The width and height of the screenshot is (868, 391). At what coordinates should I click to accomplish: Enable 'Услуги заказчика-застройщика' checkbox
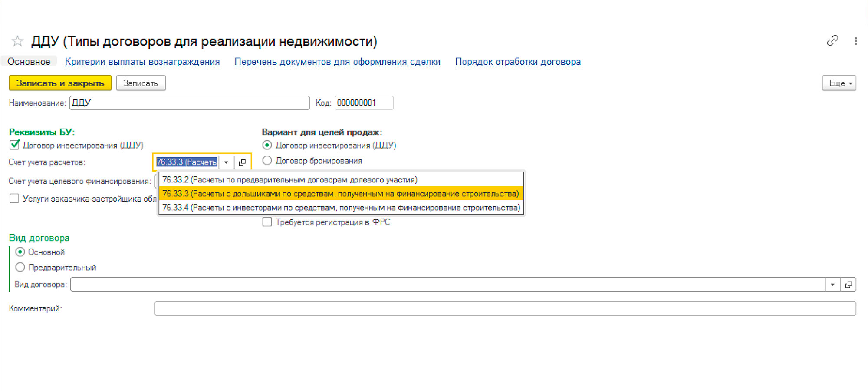[x=14, y=199]
